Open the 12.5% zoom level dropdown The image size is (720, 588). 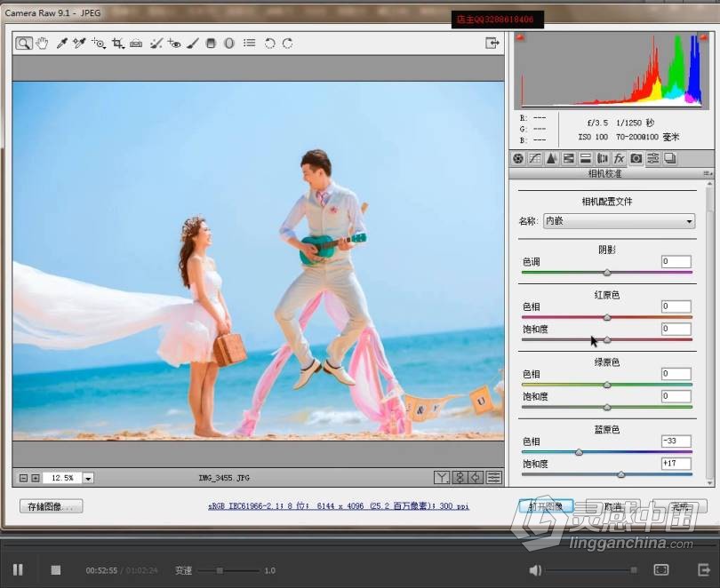[88, 478]
